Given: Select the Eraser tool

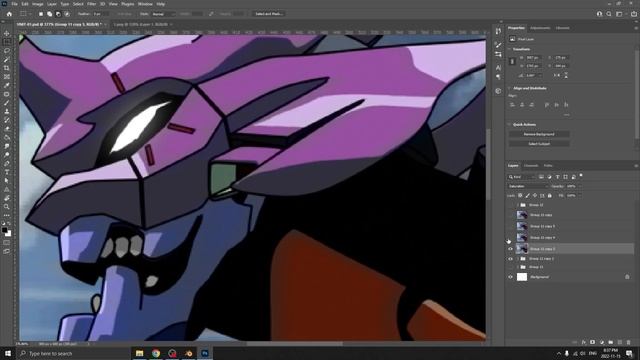Looking at the screenshot, I should pos(7,129).
